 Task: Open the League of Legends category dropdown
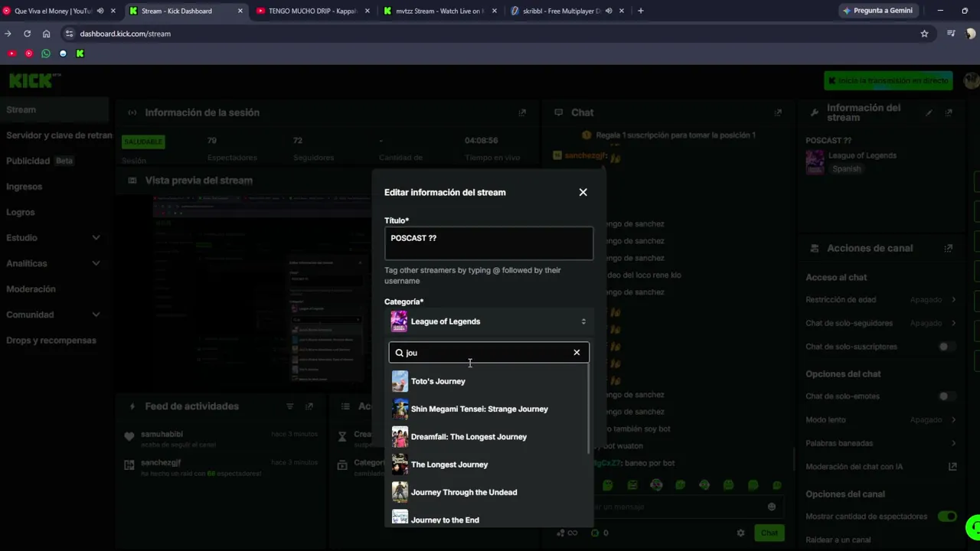tap(488, 321)
